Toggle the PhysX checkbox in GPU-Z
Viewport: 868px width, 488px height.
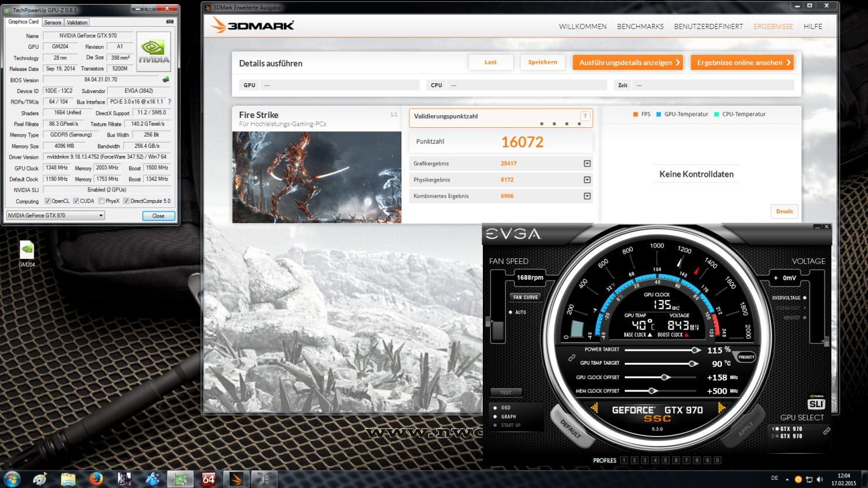pos(102,201)
